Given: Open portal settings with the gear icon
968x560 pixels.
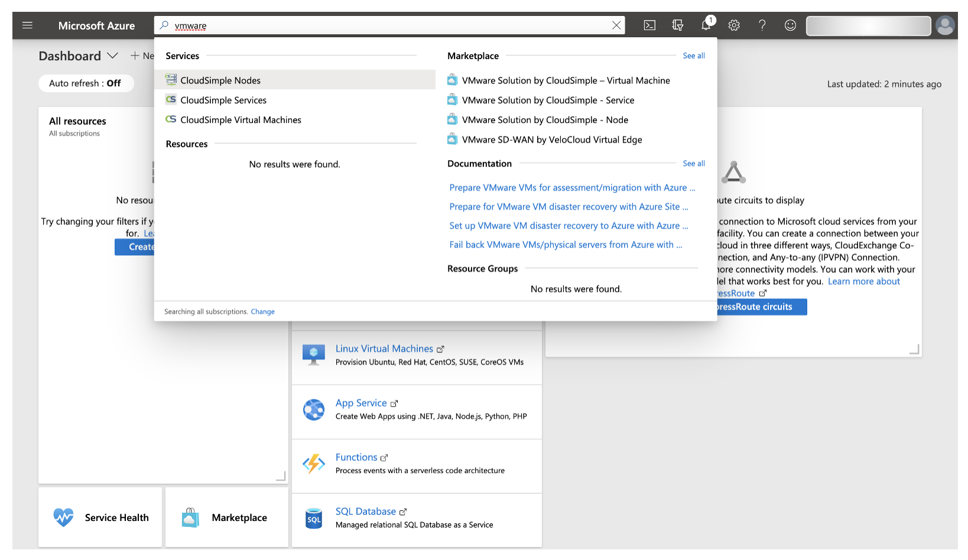Looking at the screenshot, I should point(734,25).
